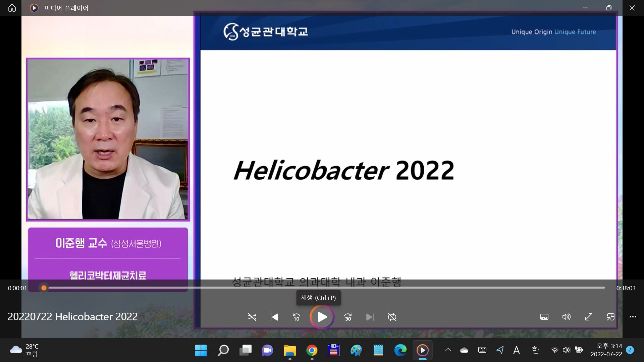Screen dimensions: 644x362
Task: Skip forward 30 seconds
Action: 348,317
